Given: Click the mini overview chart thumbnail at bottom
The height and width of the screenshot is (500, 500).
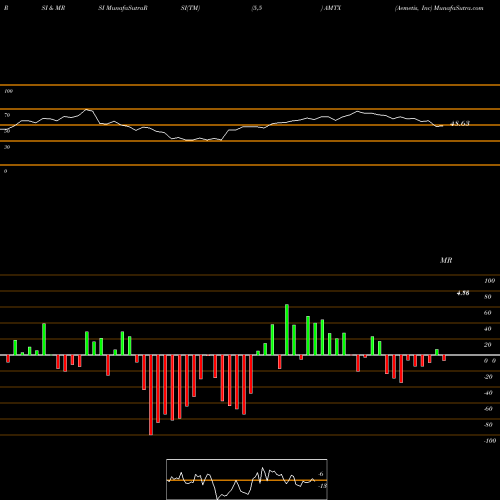Looking at the screenshot, I should (x=247, y=479).
